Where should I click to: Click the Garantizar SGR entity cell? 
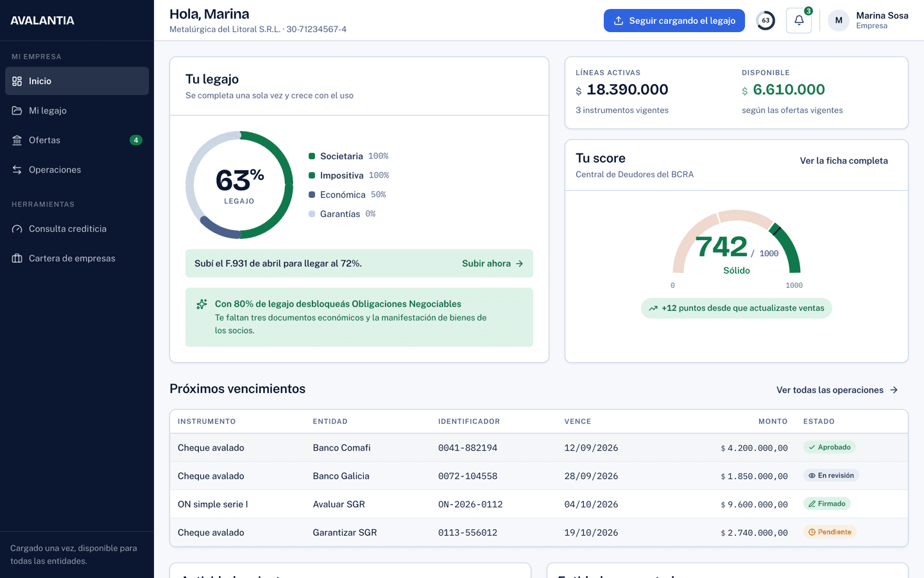(x=345, y=532)
